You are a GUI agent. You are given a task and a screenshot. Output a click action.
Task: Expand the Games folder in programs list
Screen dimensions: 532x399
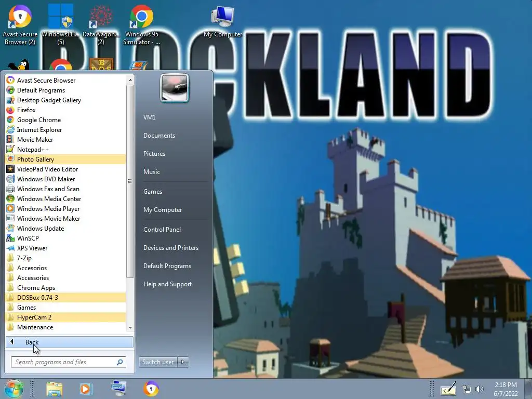coord(66,308)
